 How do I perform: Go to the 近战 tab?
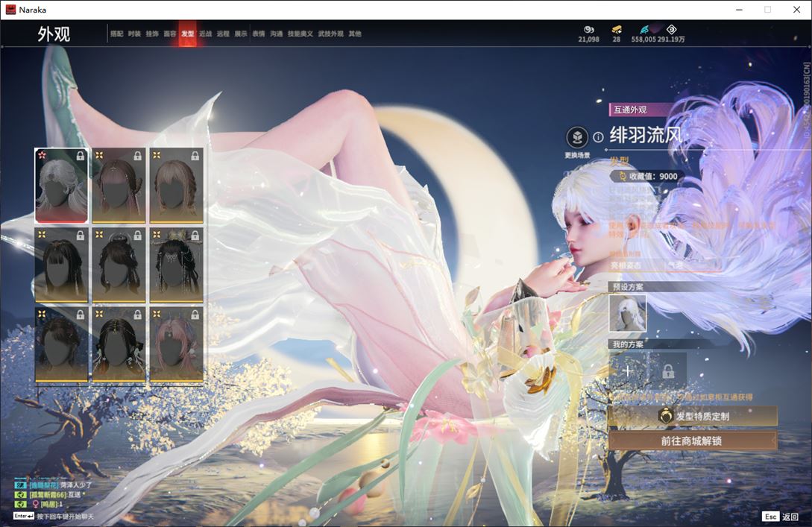click(205, 34)
